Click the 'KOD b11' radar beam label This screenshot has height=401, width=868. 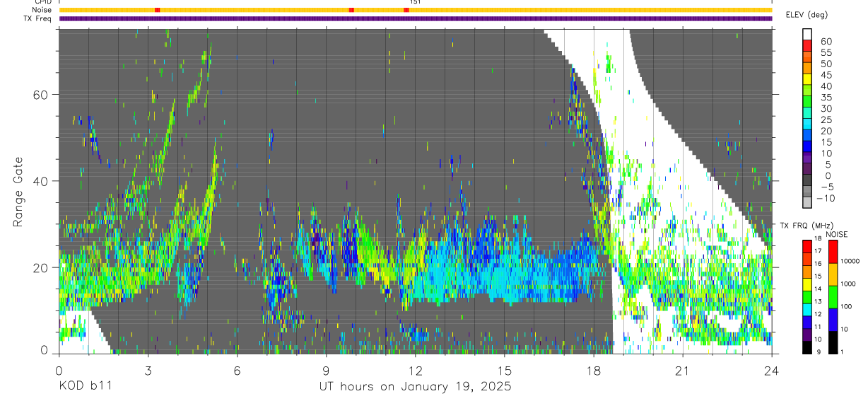click(x=85, y=387)
